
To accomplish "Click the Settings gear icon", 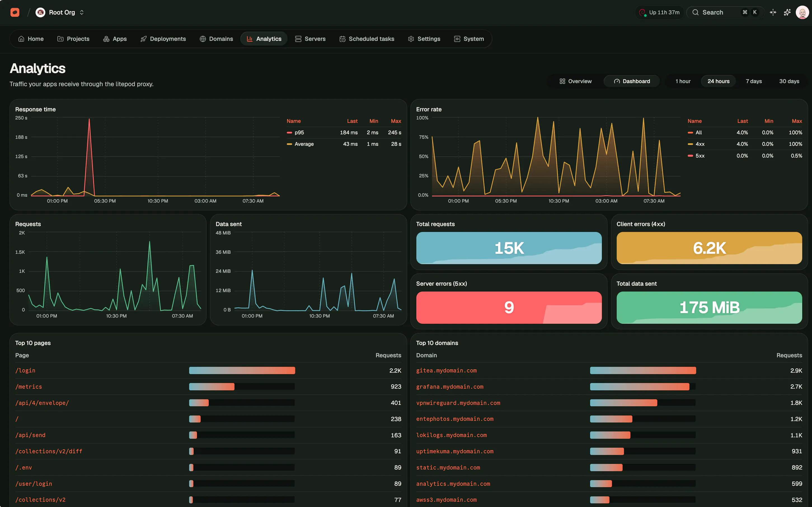I will tap(411, 39).
